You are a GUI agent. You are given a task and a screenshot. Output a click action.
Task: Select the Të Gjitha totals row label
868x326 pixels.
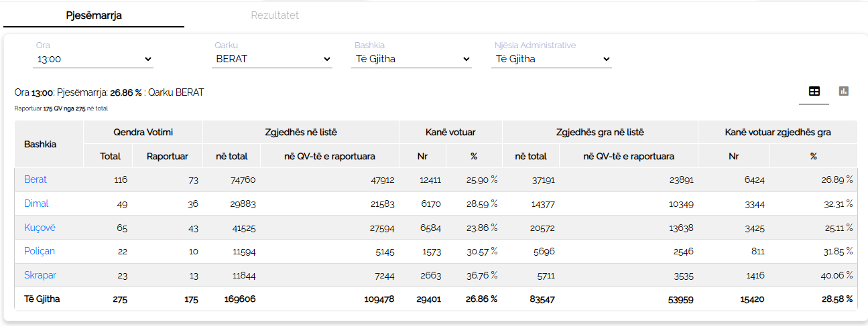(x=42, y=299)
